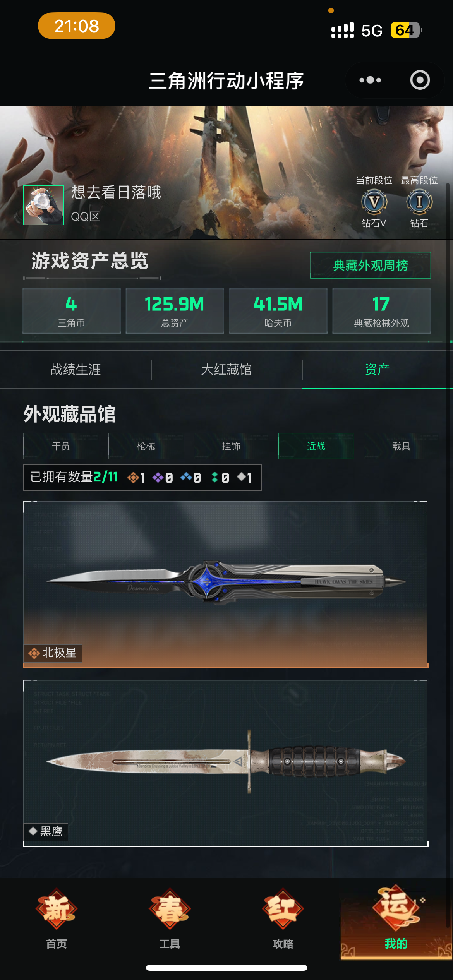Tap the 总资产 125.9M stat card
This screenshot has height=980, width=453.
pos(175,311)
